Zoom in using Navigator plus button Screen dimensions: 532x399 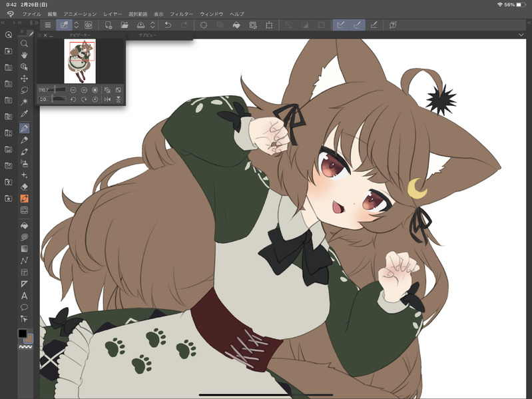[84, 90]
